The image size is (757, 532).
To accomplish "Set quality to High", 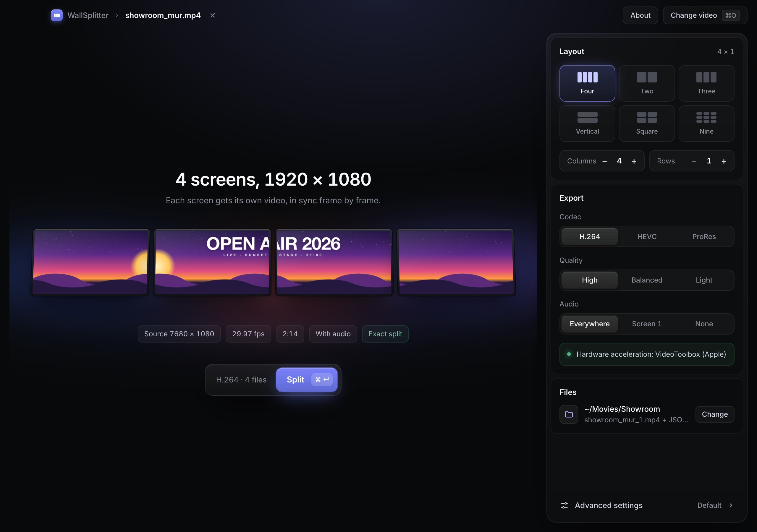I will [x=590, y=280].
